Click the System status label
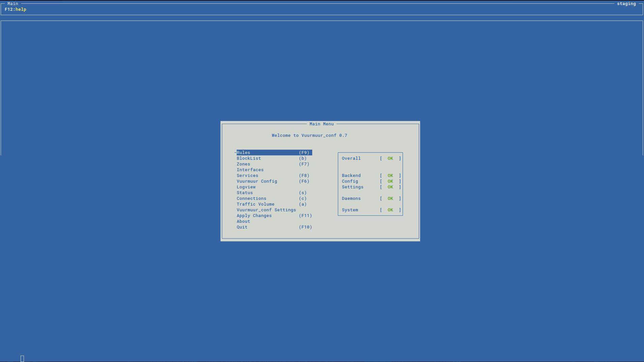644x362 pixels. coord(350,210)
